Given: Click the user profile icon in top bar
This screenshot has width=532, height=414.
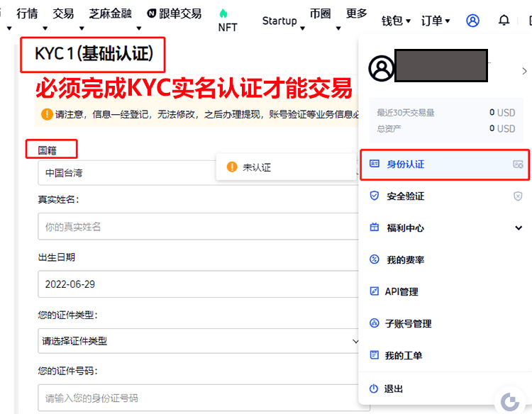Looking at the screenshot, I should [x=472, y=21].
